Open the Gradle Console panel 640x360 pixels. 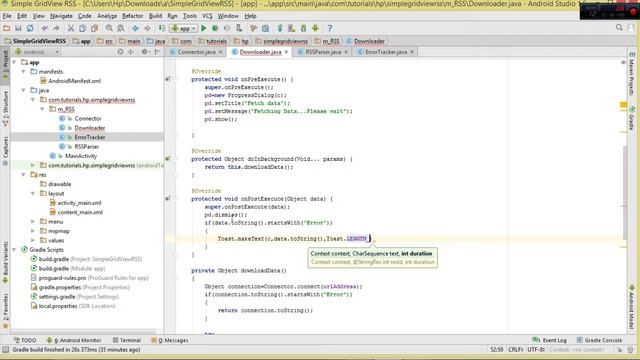point(599,340)
